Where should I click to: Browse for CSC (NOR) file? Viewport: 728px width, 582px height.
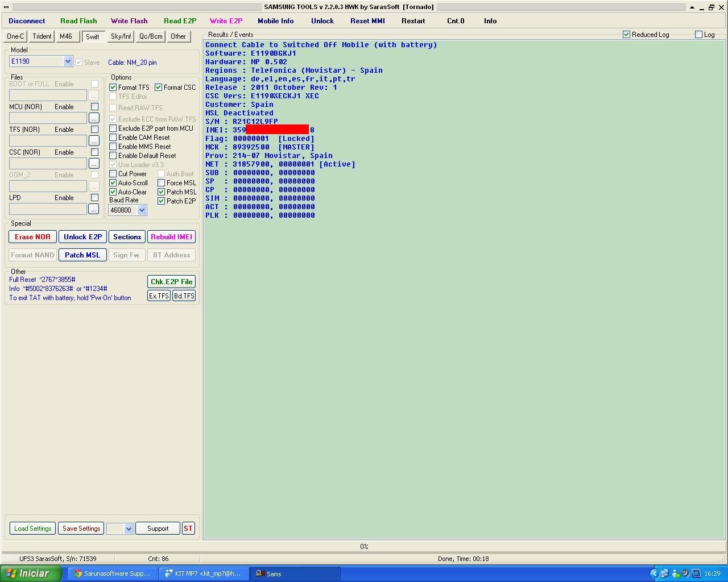click(x=94, y=164)
